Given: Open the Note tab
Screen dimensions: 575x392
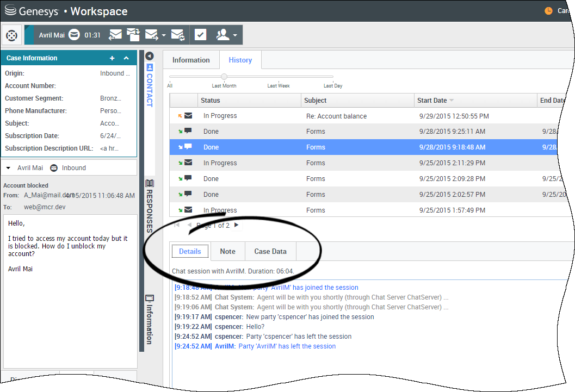Looking at the screenshot, I should pyautogui.click(x=227, y=251).
